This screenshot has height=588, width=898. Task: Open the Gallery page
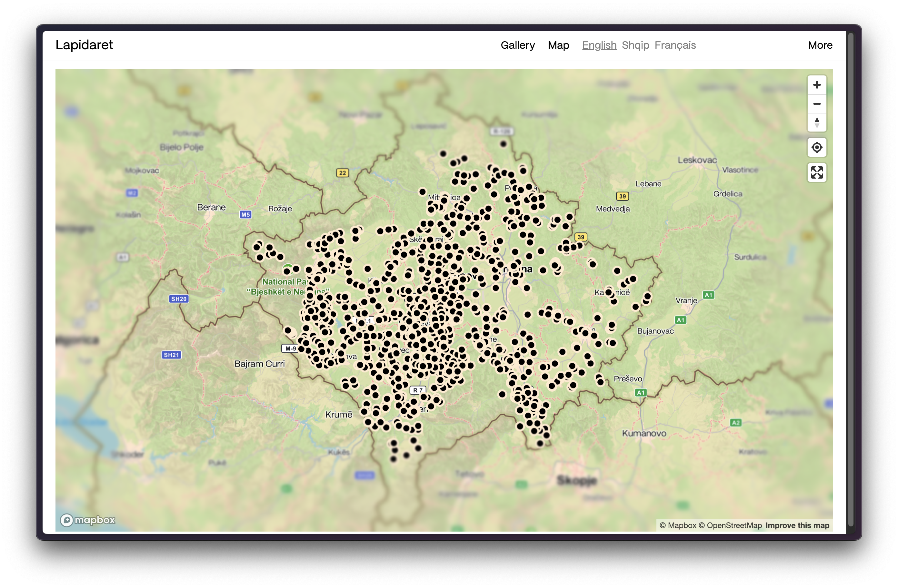[x=517, y=45]
